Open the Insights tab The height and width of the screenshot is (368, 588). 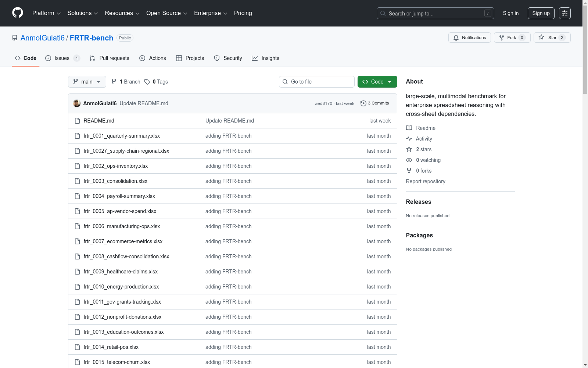pyautogui.click(x=265, y=58)
